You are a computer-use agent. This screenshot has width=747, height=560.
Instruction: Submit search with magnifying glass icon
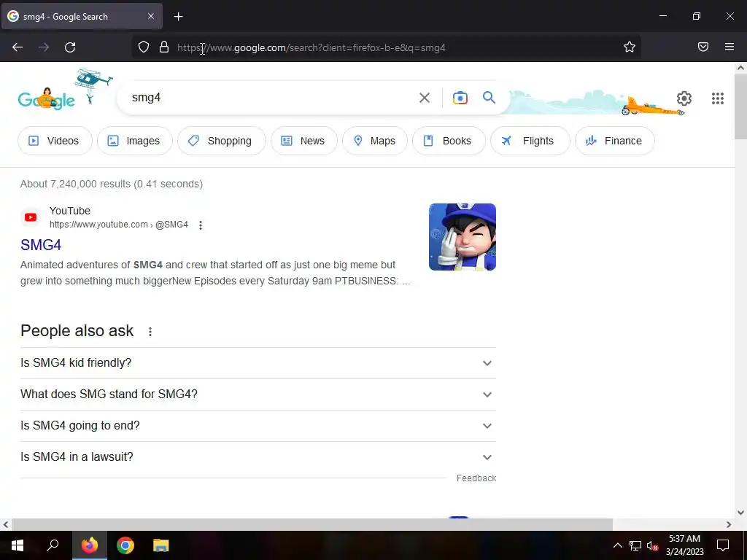coord(489,98)
